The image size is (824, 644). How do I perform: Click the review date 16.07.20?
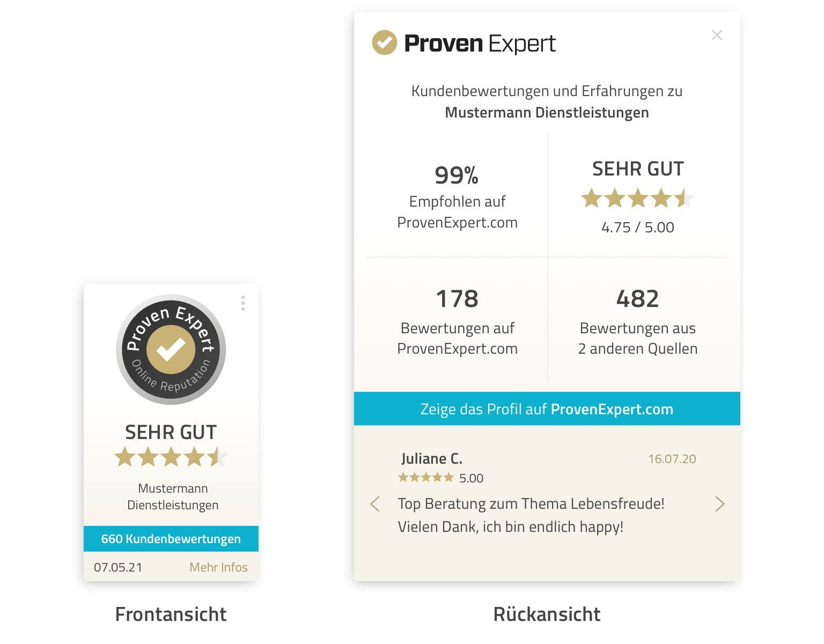(672, 459)
